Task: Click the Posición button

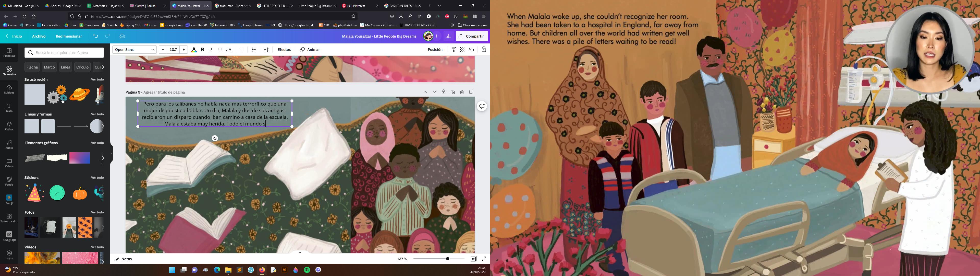Action: [435, 50]
